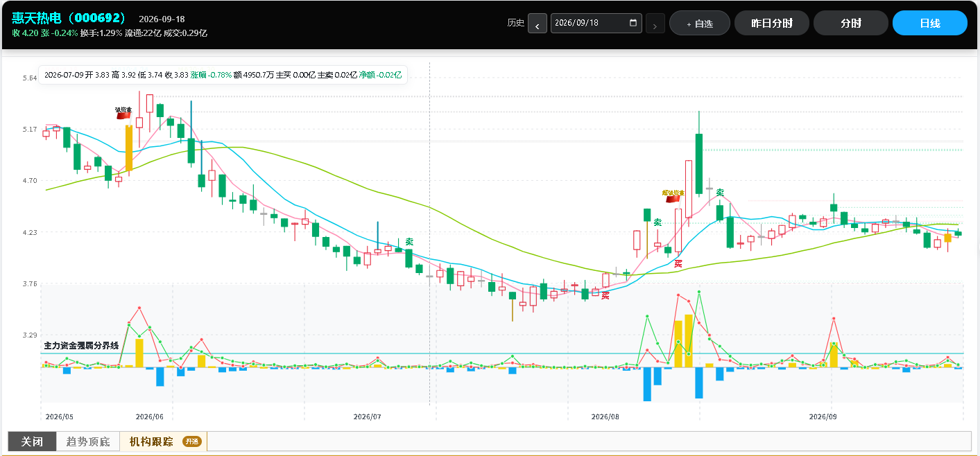The height and width of the screenshot is (456, 980).
Task: Click the stock title 惠天热电（000692）
Action: (x=69, y=18)
